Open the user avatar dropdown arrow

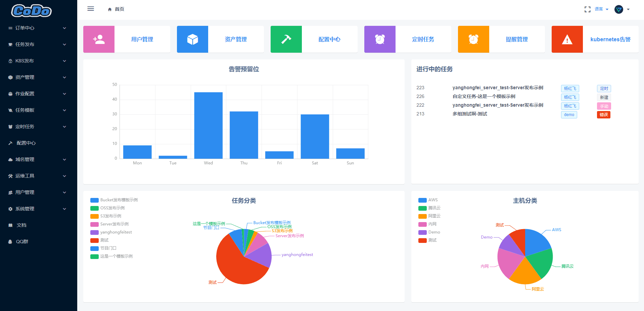[628, 9]
